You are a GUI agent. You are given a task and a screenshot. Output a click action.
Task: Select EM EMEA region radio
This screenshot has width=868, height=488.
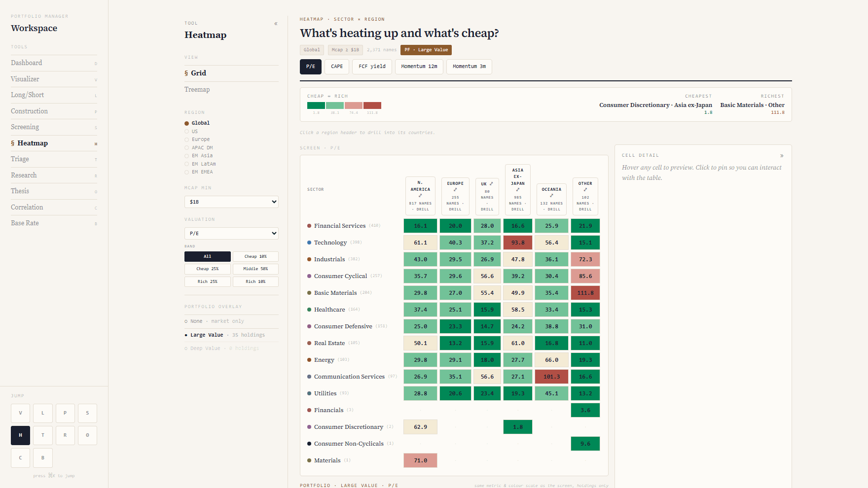click(x=187, y=172)
